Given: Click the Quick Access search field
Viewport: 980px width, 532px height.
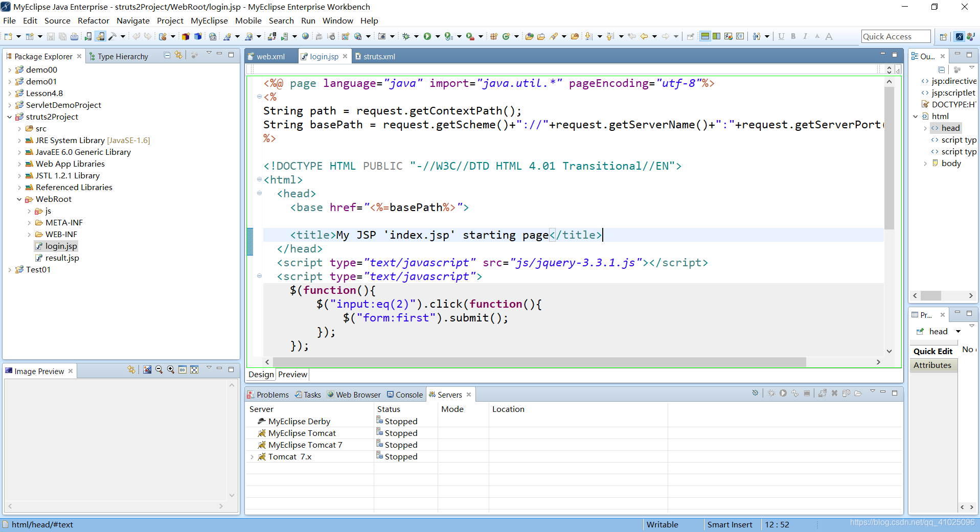Looking at the screenshot, I should (896, 36).
